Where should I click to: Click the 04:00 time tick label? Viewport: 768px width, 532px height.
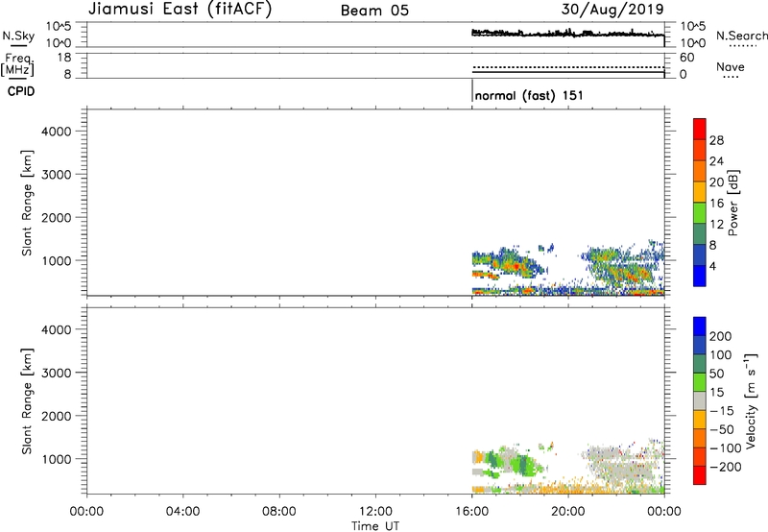[x=183, y=512]
